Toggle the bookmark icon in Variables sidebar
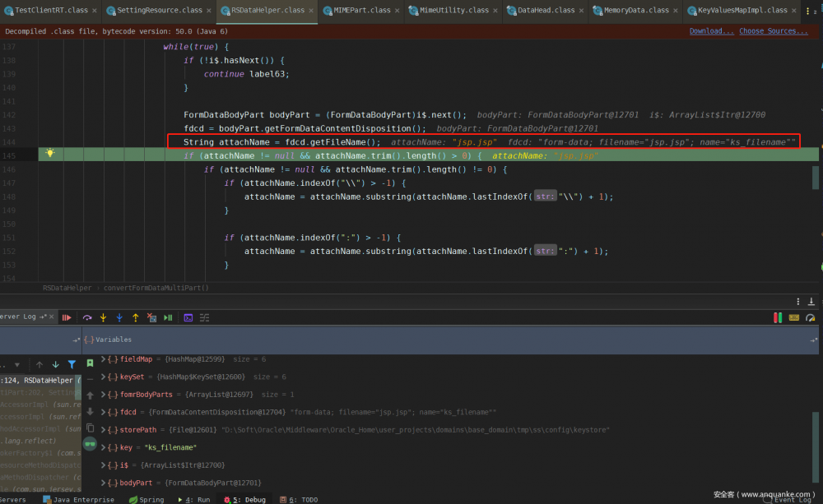 90,363
